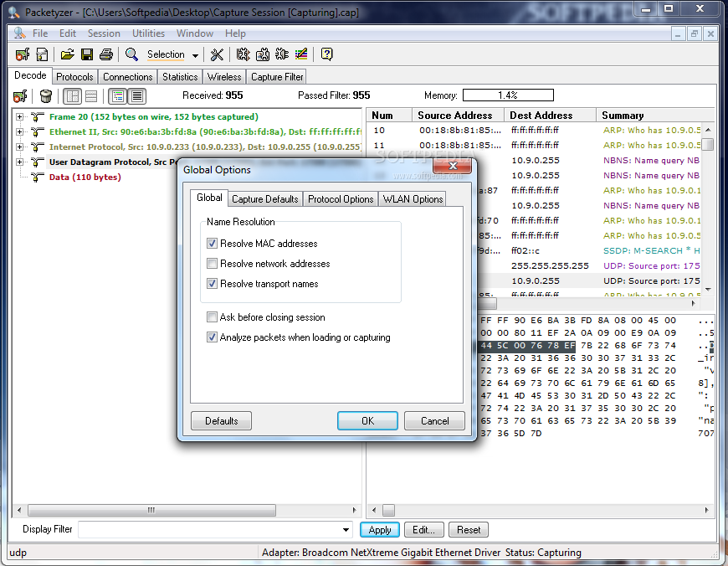Enable Ask before closing session
728x566 pixels.
(212, 317)
